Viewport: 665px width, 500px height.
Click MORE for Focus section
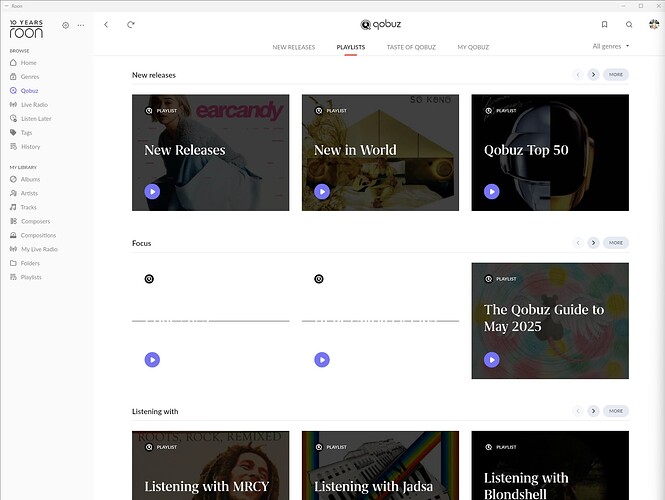click(616, 243)
